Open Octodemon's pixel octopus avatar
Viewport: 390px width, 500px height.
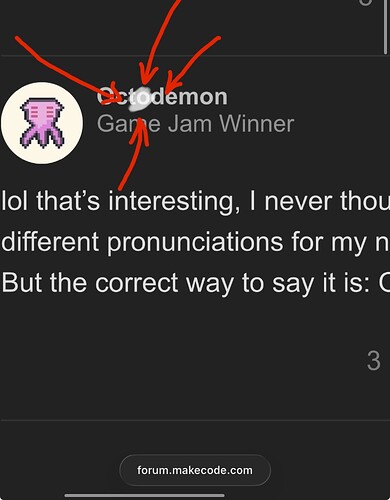(42, 123)
